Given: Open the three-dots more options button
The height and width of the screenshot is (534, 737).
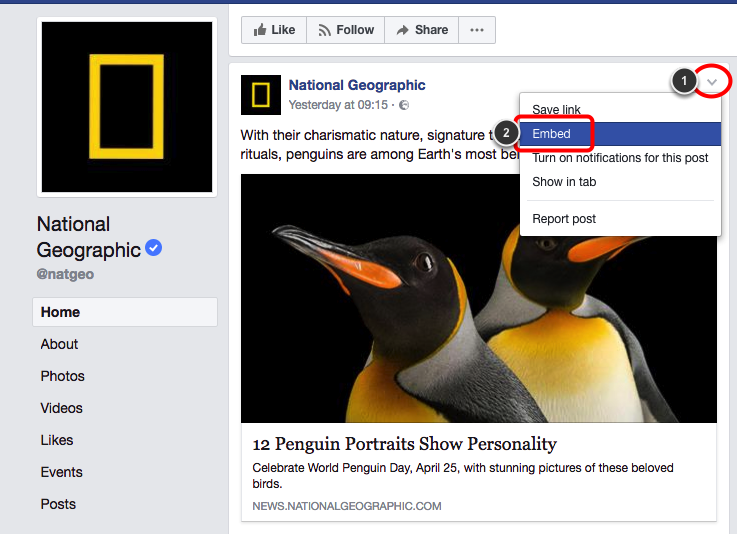Looking at the screenshot, I should click(477, 30).
